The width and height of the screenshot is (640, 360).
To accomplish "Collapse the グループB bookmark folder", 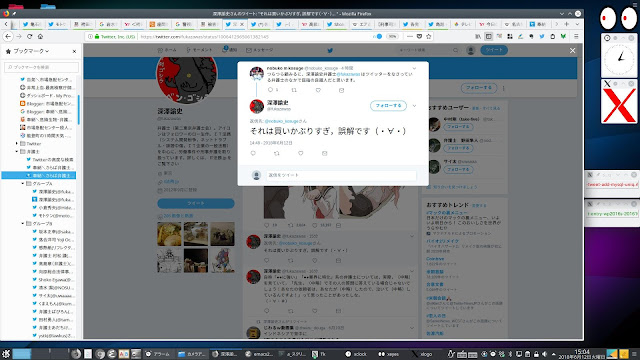I will click(x=23, y=224).
